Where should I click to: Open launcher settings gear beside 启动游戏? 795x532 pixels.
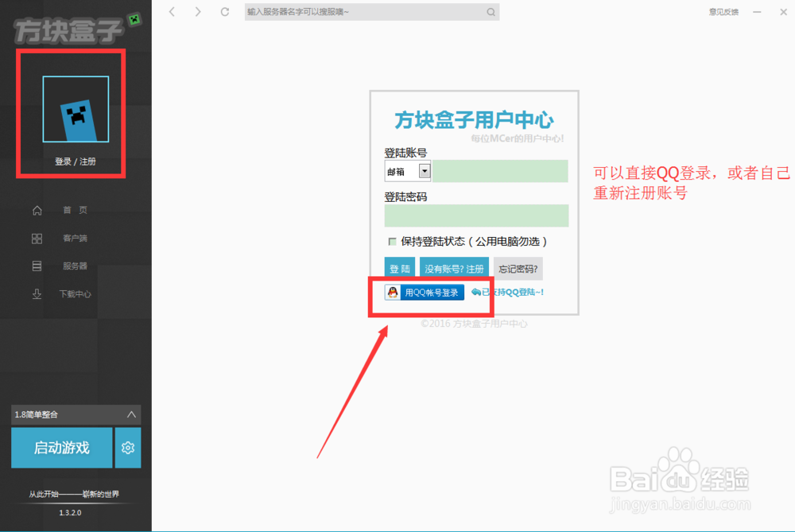[127, 448]
